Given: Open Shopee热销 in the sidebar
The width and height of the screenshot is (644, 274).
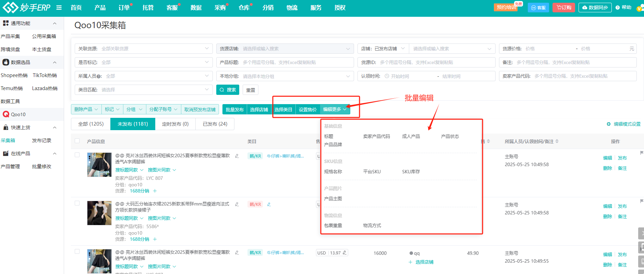Looking at the screenshot, I should [x=14, y=75].
